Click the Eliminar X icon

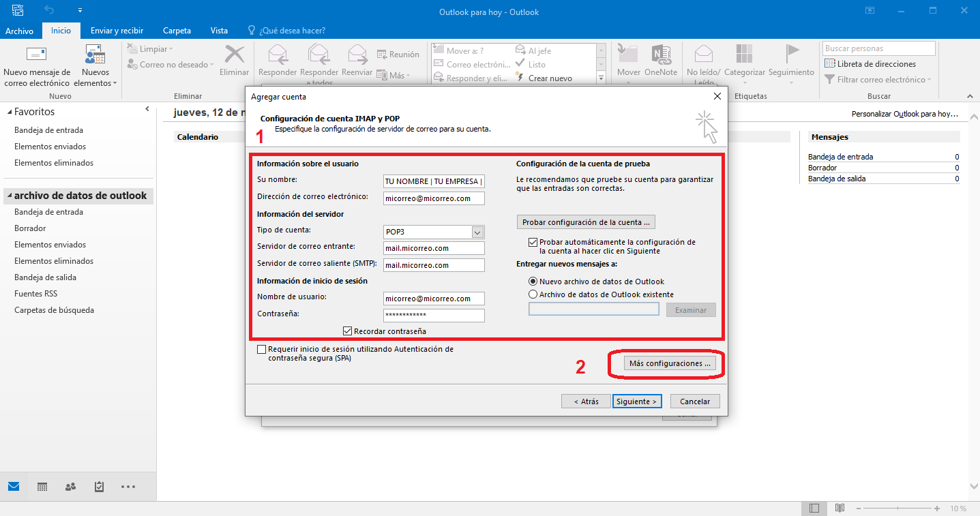(235, 55)
